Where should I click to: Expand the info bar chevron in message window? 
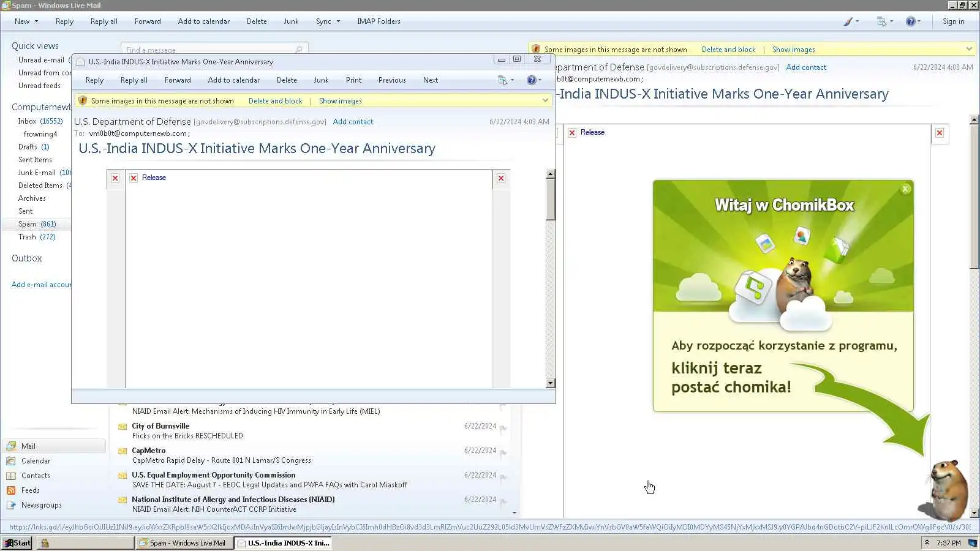pyautogui.click(x=545, y=100)
